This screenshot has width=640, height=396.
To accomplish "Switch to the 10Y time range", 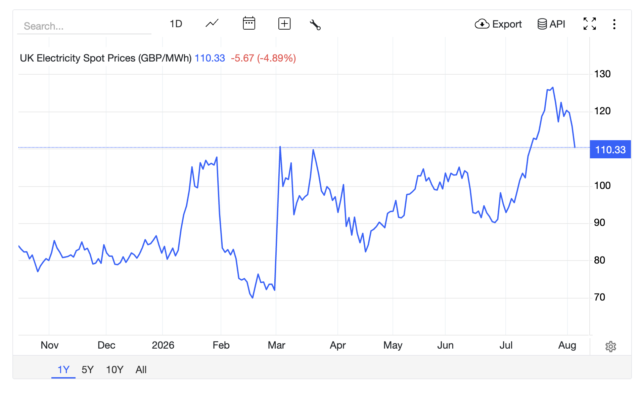I will (x=114, y=369).
